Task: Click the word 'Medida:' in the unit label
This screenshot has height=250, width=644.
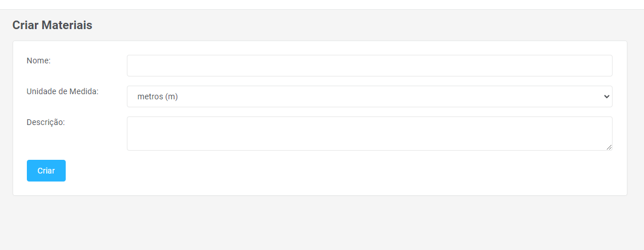Action: (x=83, y=91)
